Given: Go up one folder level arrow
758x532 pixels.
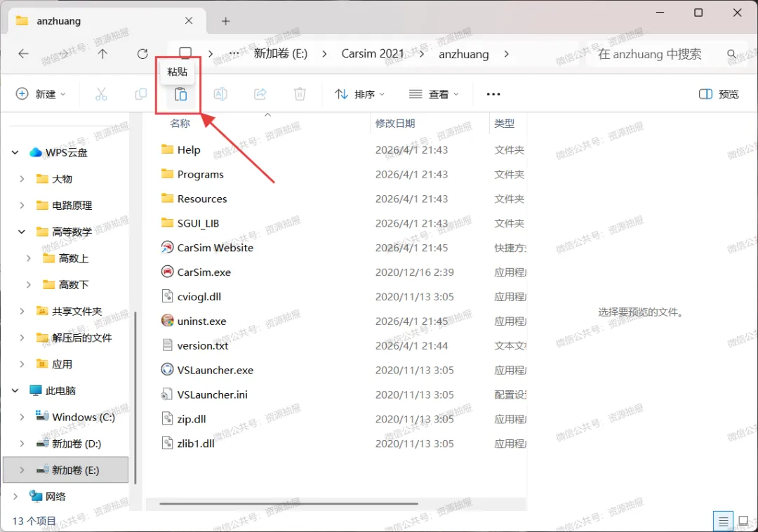Looking at the screenshot, I should click(x=102, y=53).
